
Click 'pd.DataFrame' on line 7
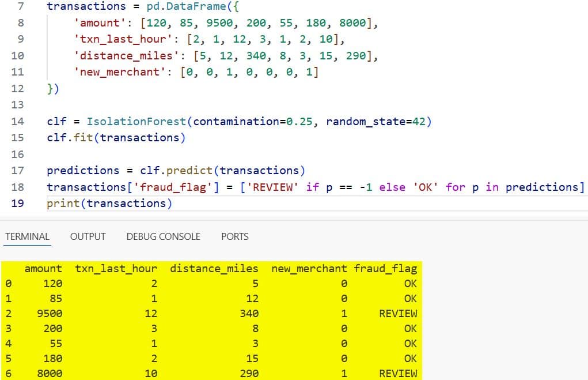(x=187, y=6)
